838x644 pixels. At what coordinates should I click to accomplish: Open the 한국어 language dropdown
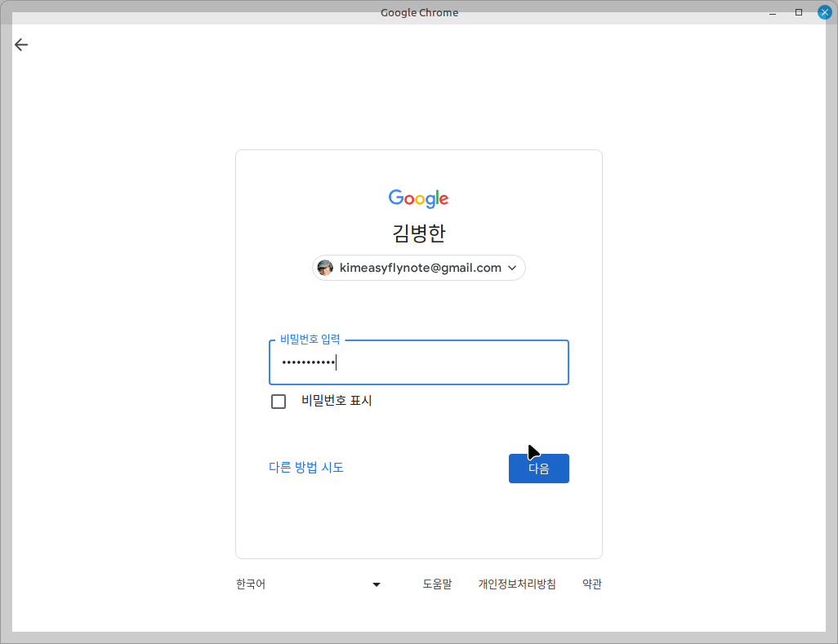[x=309, y=584]
